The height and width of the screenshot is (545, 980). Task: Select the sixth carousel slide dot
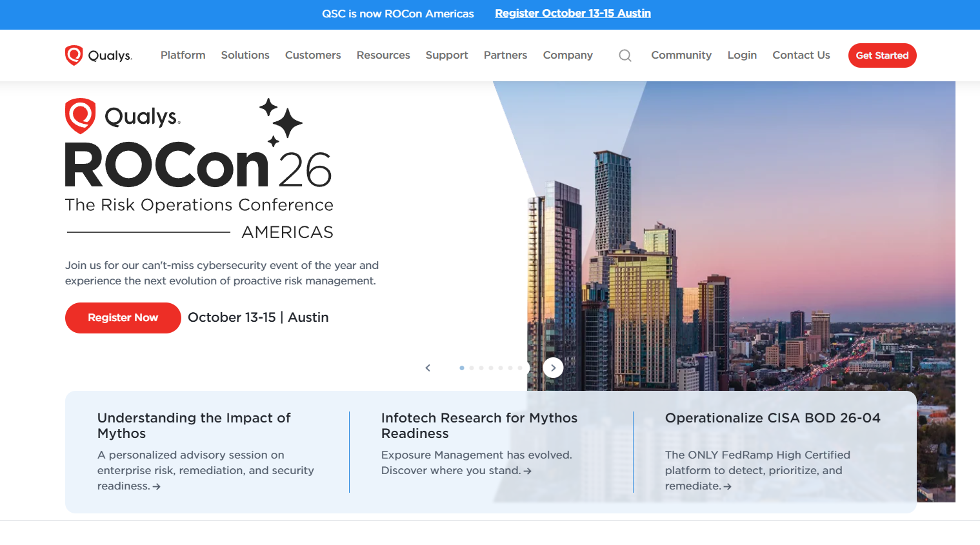click(510, 368)
